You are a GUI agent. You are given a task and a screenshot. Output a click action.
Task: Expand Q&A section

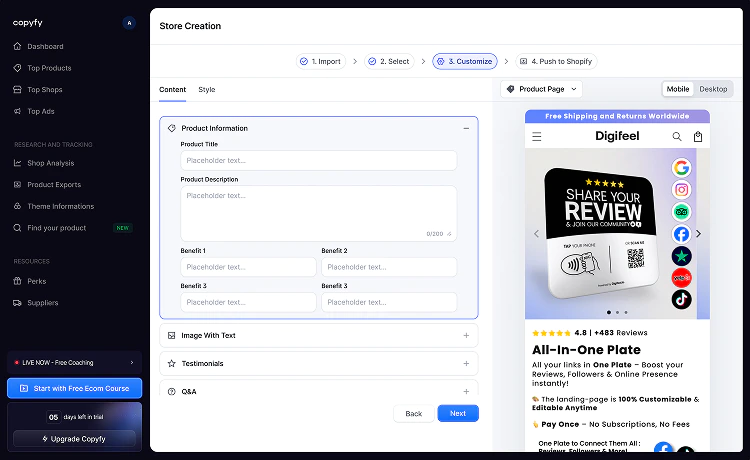coord(319,388)
